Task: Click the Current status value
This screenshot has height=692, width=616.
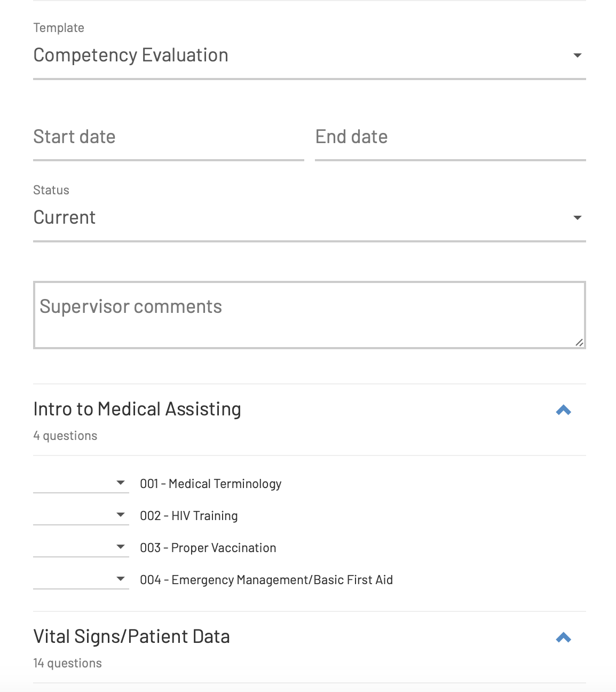Action: (x=65, y=218)
